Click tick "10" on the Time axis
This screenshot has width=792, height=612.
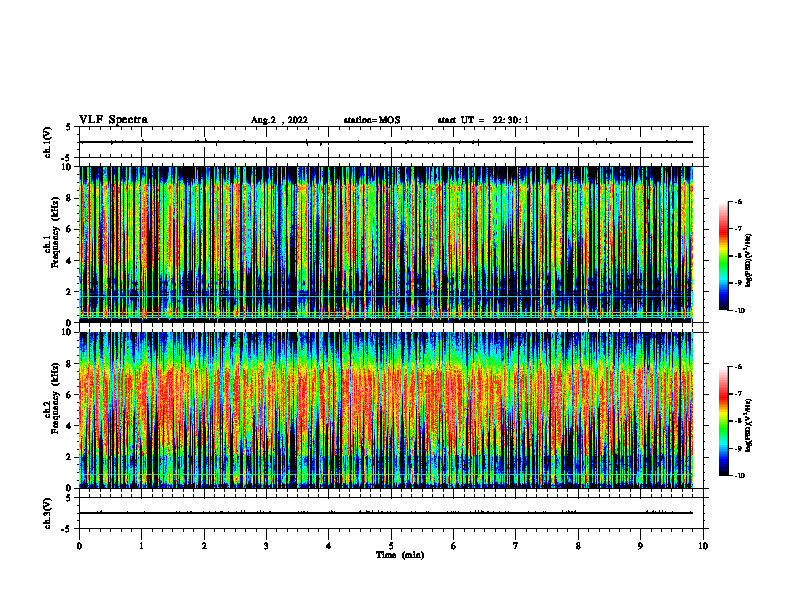tap(703, 546)
